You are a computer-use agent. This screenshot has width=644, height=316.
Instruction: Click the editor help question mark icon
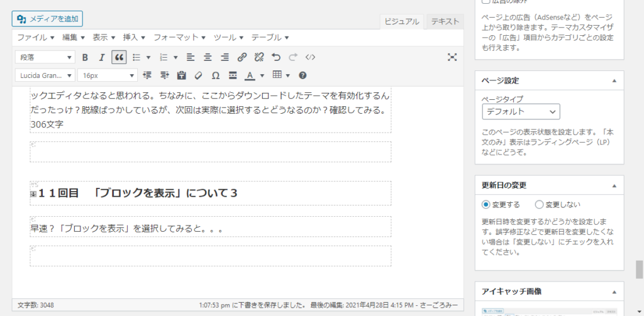(303, 75)
